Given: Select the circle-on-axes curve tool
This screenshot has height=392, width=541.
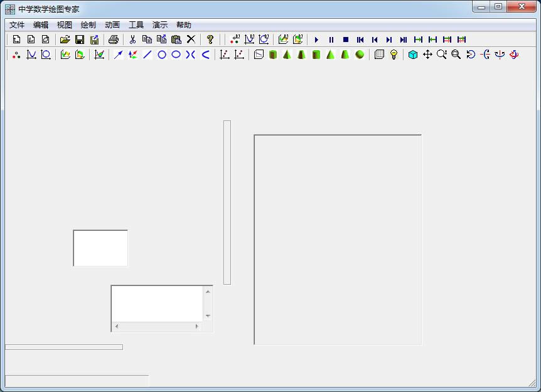Looking at the screenshot, I should [x=46, y=55].
